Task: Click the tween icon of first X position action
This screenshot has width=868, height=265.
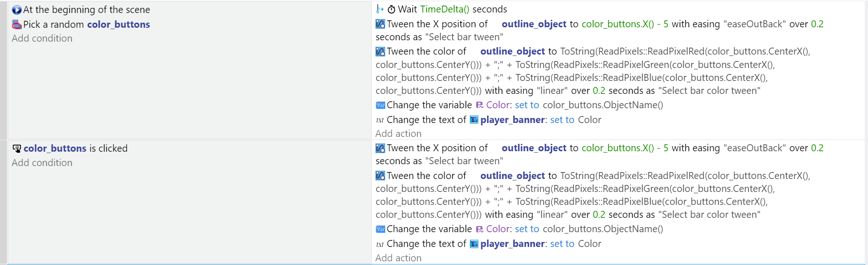Action: point(380,24)
